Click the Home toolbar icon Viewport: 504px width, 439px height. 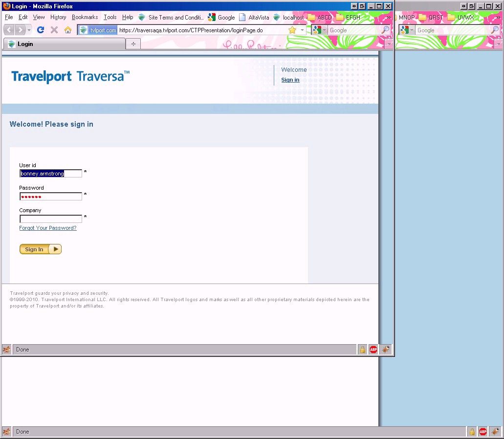click(68, 30)
